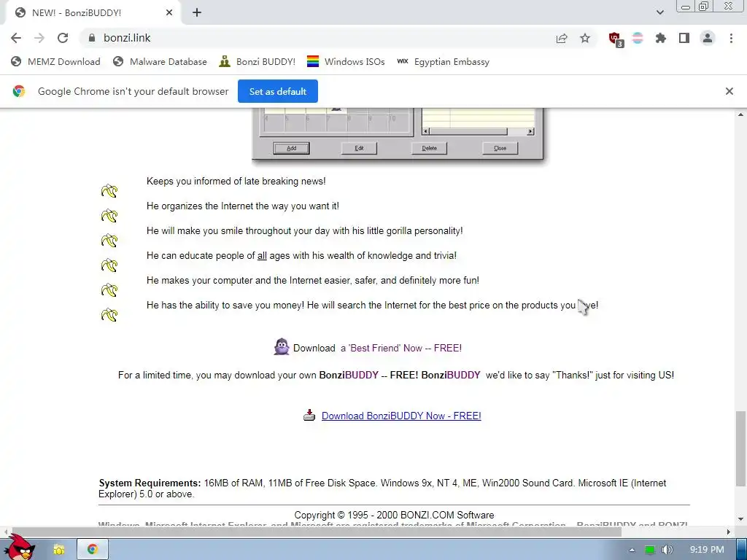Open the Malware Database bookmark
Viewport: 747px width, 560px height.
pyautogui.click(x=160, y=61)
